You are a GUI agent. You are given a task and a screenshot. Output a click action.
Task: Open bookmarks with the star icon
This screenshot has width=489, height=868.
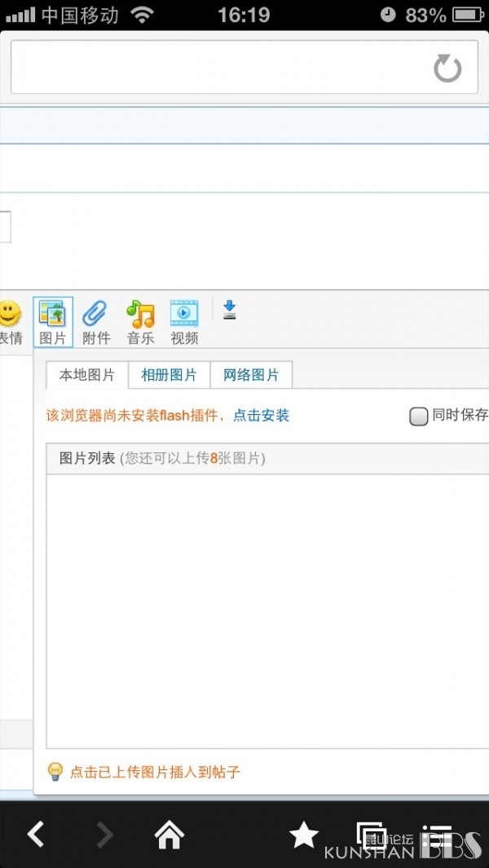304,835
